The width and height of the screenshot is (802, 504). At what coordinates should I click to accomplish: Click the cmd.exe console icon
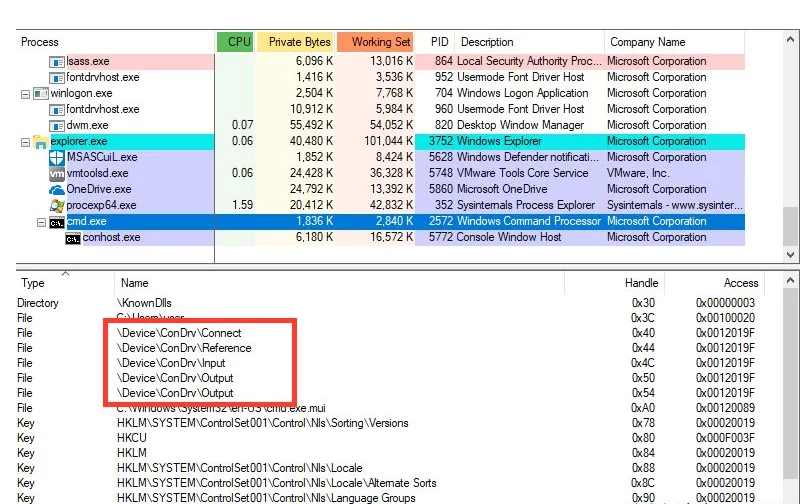[x=57, y=222]
